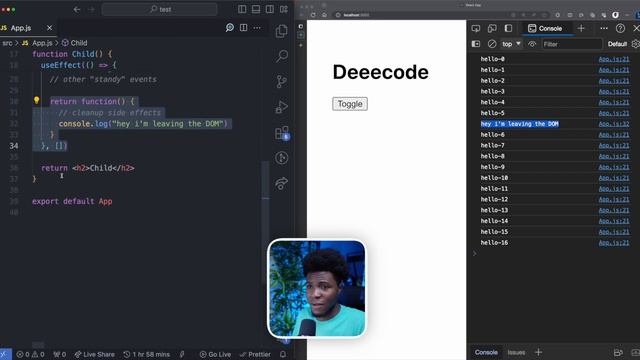640x360 pixels.
Task: Open editor More Actions ellipsis menu
Action: [x=257, y=27]
